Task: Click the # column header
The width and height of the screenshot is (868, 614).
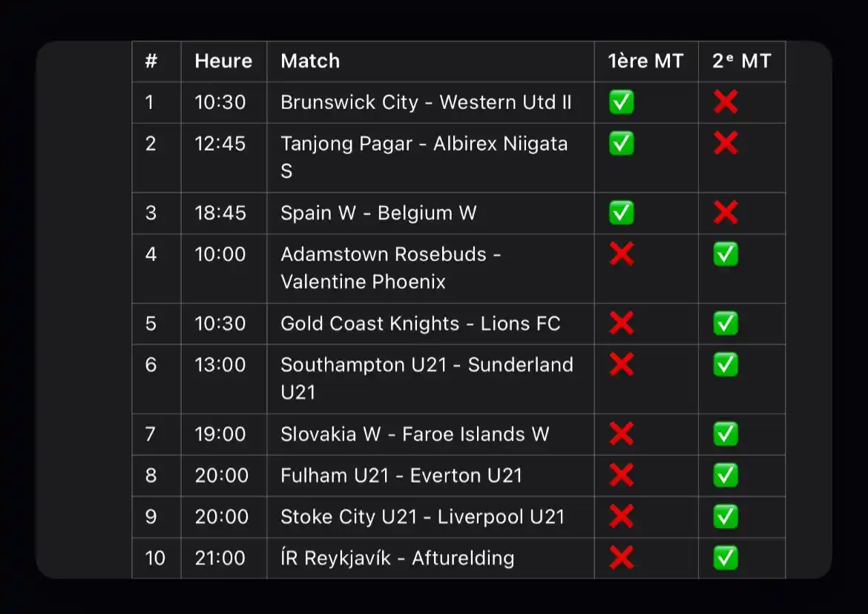Action: [151, 61]
